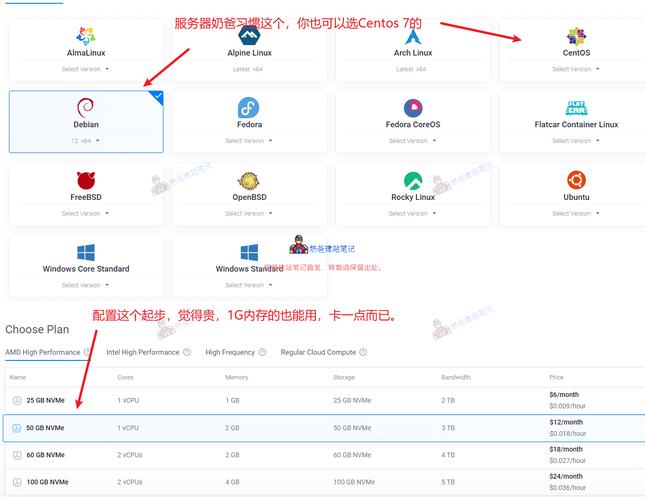Uncheck the selected Debian checkmark
This screenshot has width=645, height=500.
158,97
